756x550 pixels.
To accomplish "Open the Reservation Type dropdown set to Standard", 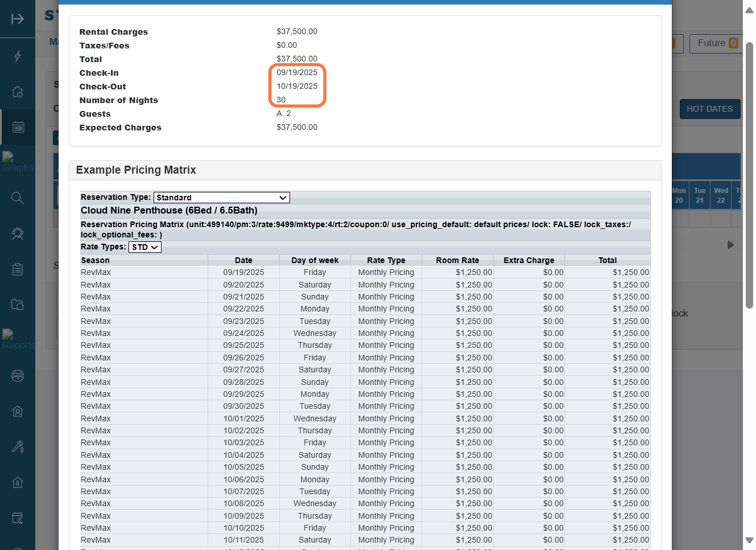I will point(222,198).
